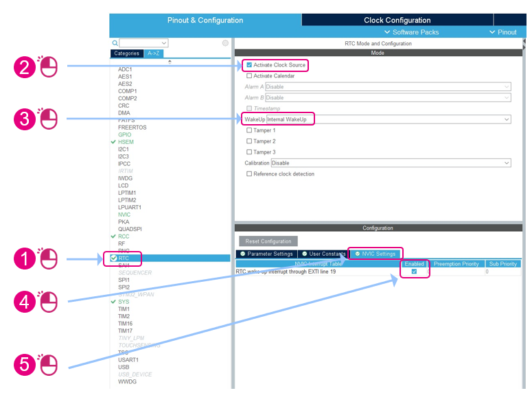The image size is (532, 395).
Task: Select GPIO in the peripheral list
Action: (124, 134)
